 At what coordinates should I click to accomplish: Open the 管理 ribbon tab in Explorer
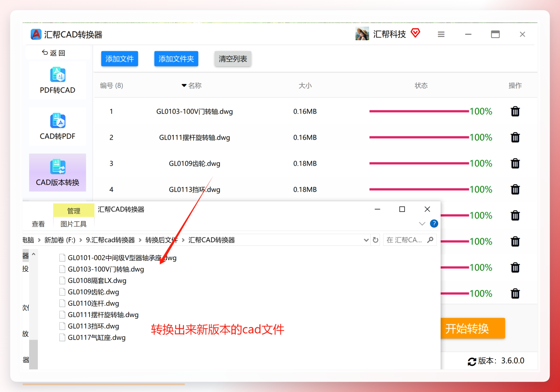coord(74,211)
